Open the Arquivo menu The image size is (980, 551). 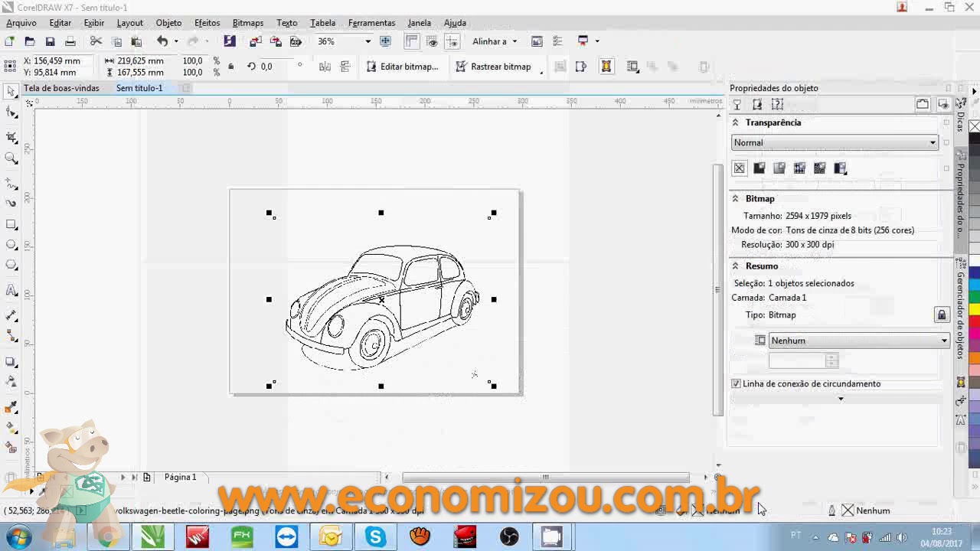click(21, 23)
